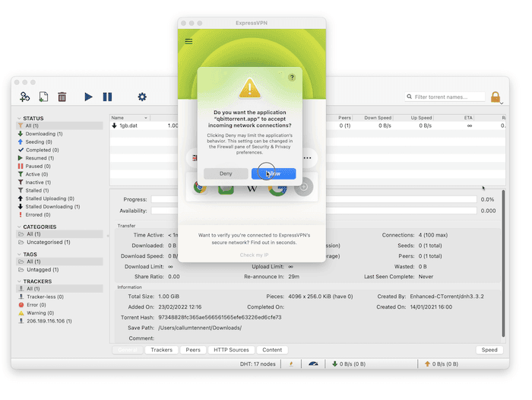
Task: Click the Filter torrent names search field
Action: coord(445,97)
